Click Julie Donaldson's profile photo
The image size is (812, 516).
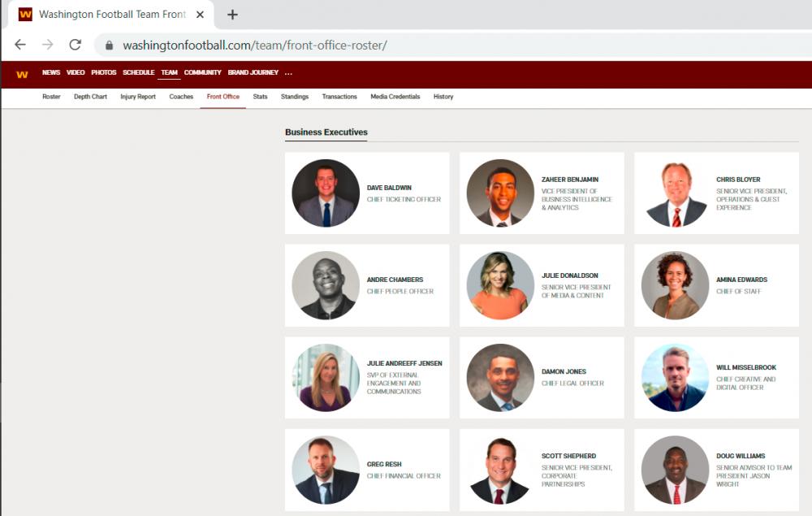coord(500,285)
